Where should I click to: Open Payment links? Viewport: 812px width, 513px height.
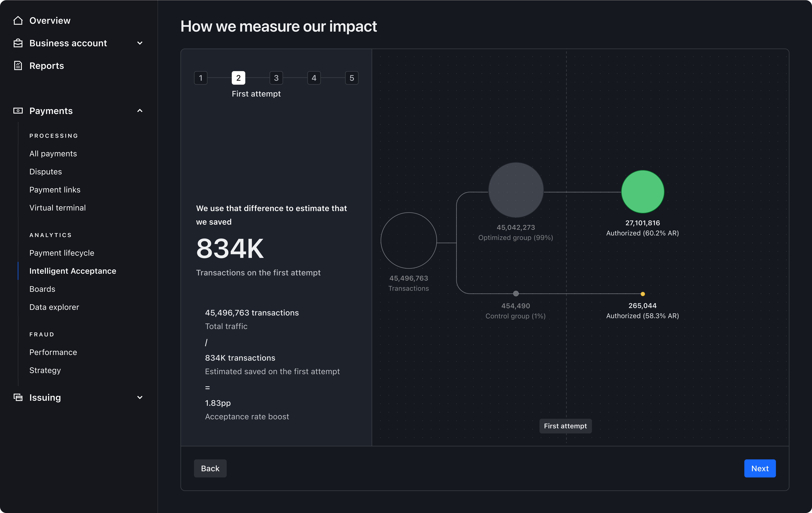click(x=55, y=190)
